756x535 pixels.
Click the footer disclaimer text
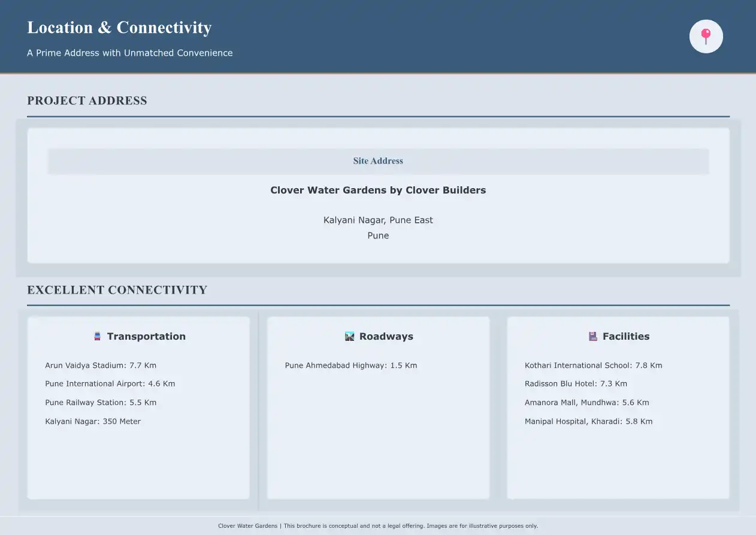tap(378, 526)
